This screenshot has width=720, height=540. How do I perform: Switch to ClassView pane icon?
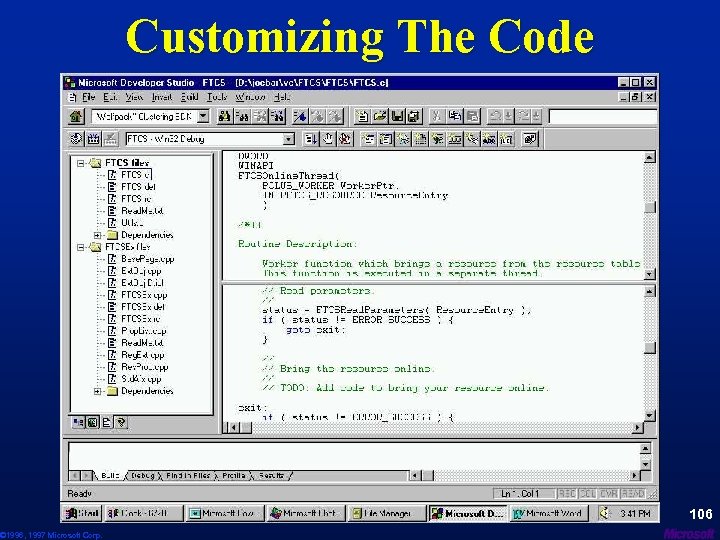coord(79,422)
